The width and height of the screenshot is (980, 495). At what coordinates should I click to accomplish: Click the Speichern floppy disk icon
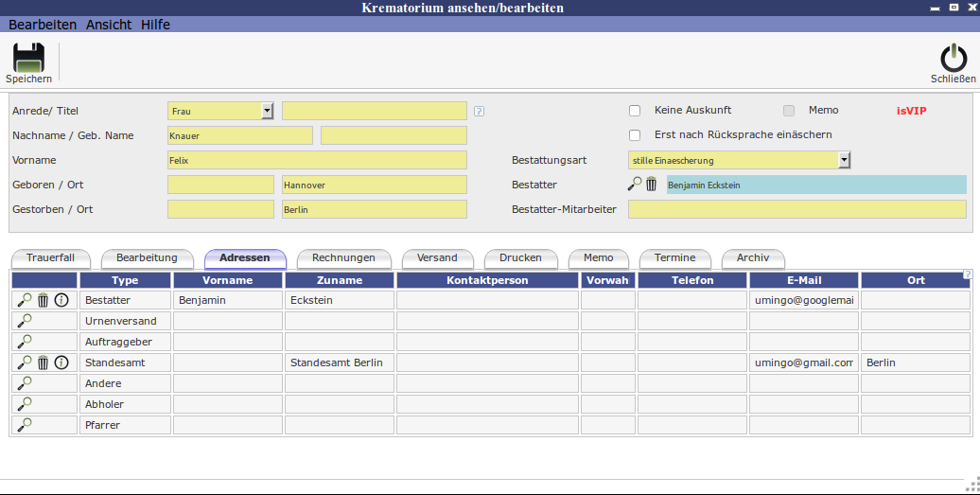[x=28, y=59]
